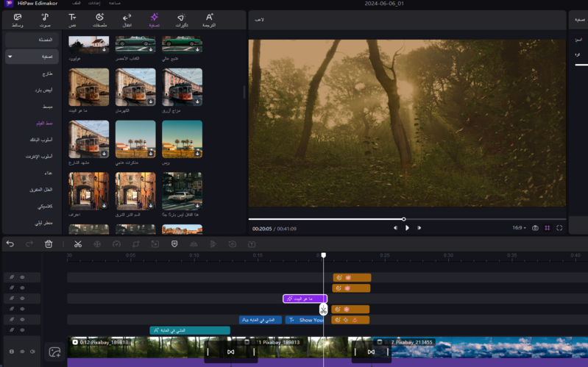
Task: Download the lighthouse filter in the top row
Action: pyautogui.click(x=105, y=49)
